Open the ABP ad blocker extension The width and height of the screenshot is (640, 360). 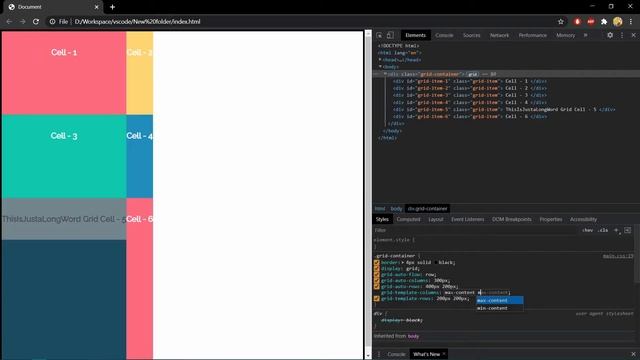pos(591,22)
